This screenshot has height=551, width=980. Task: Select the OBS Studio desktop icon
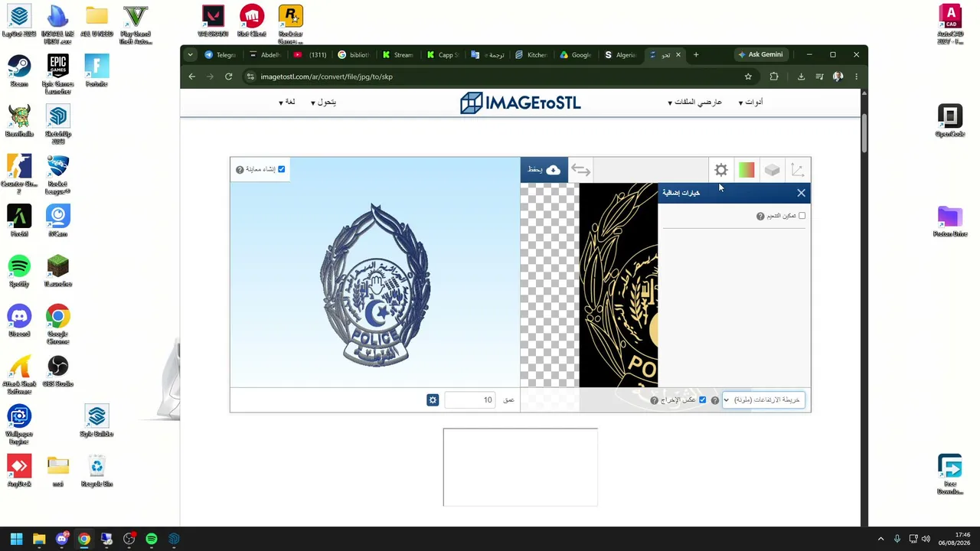click(x=58, y=370)
